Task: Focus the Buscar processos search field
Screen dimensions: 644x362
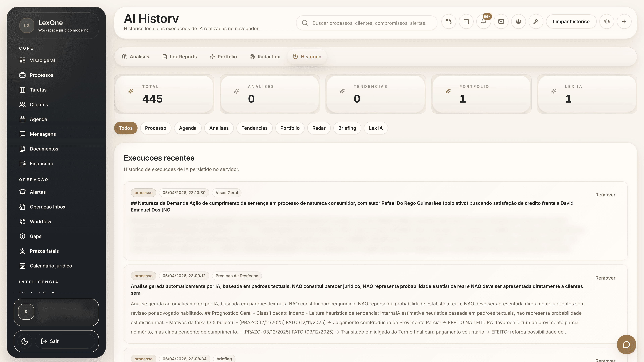Action: (x=369, y=23)
